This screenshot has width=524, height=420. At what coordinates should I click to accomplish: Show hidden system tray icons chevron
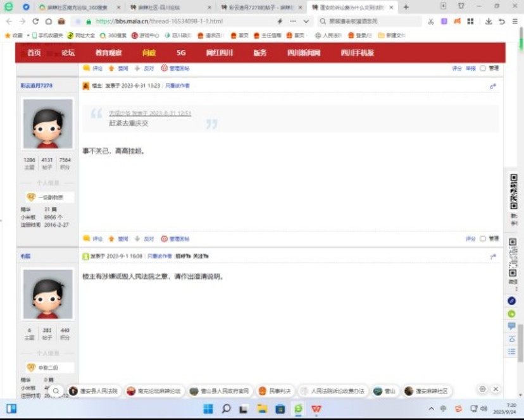pyautogui.click(x=430, y=409)
